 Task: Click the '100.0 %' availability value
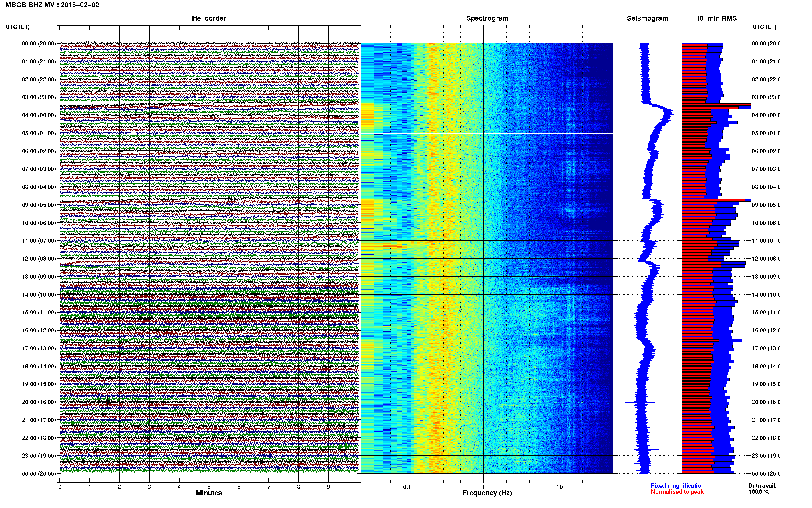point(759,492)
